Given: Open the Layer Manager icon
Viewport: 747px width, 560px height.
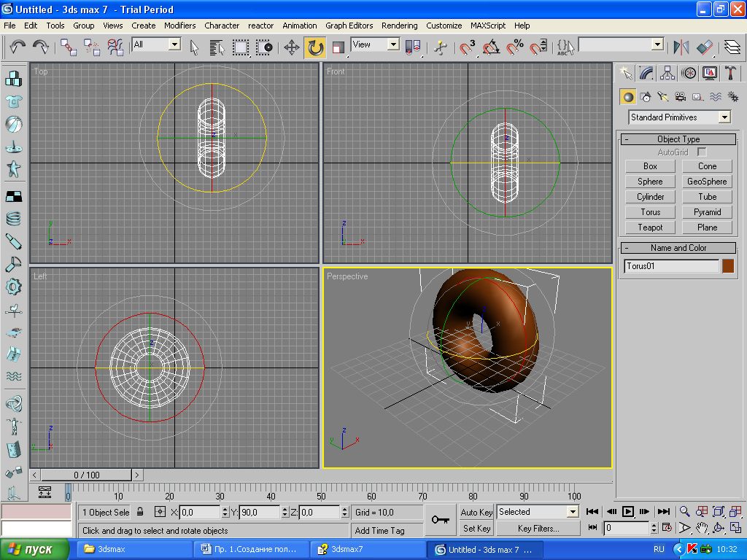Looking at the screenshot, I should [732, 47].
